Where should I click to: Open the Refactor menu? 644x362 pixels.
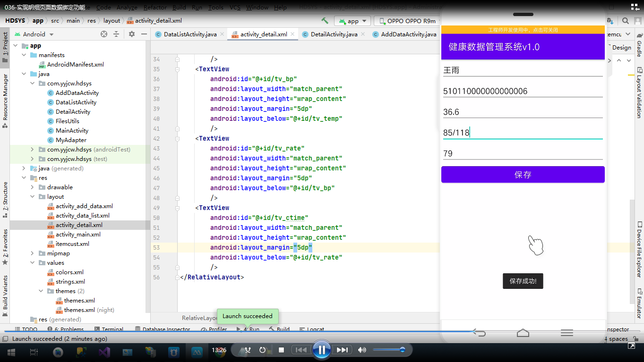click(155, 8)
